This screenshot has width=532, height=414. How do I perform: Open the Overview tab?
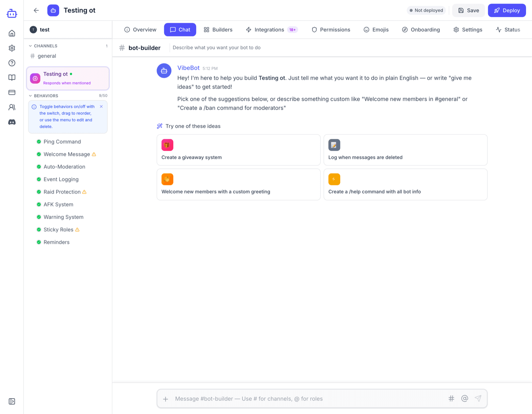point(140,30)
